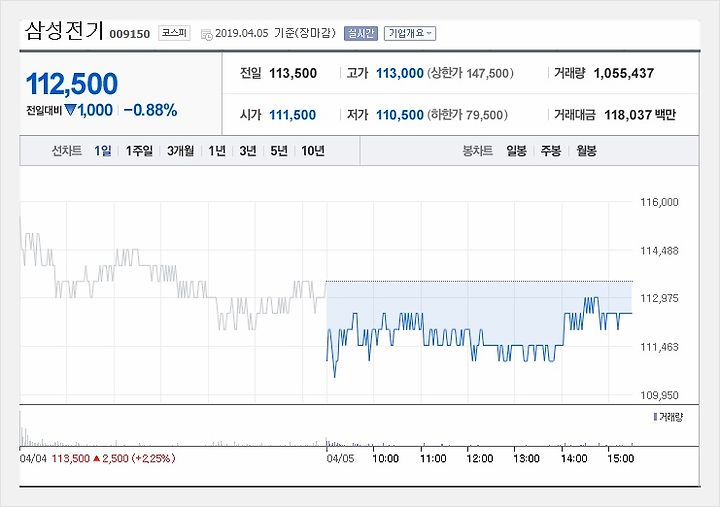The image size is (720, 507).
Task: Click the -0.88% change percentage
Action: (x=150, y=110)
